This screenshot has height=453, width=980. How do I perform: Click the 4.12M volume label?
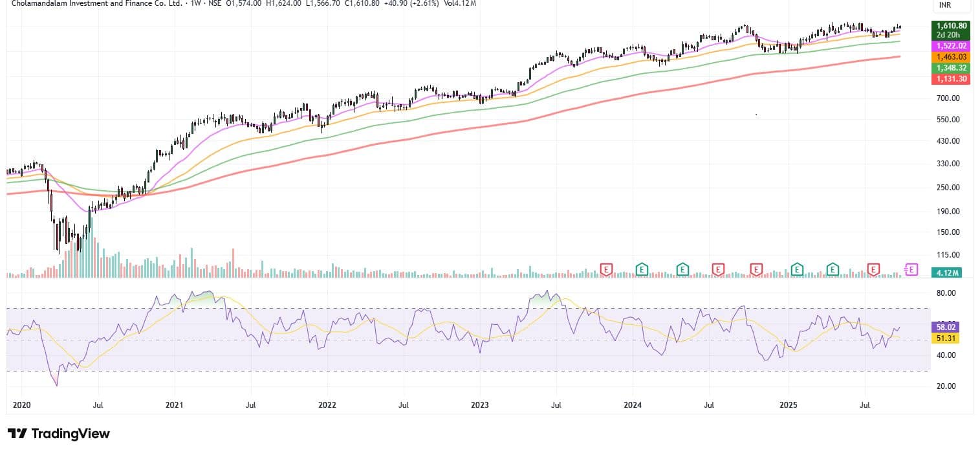(x=950, y=273)
